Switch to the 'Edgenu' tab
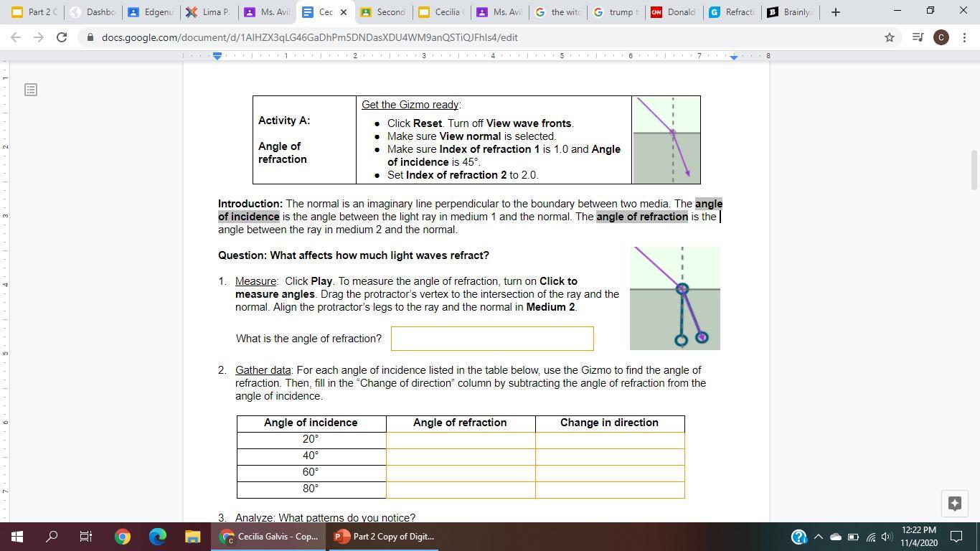Screen dimensions: 980x551 (x=151, y=12)
